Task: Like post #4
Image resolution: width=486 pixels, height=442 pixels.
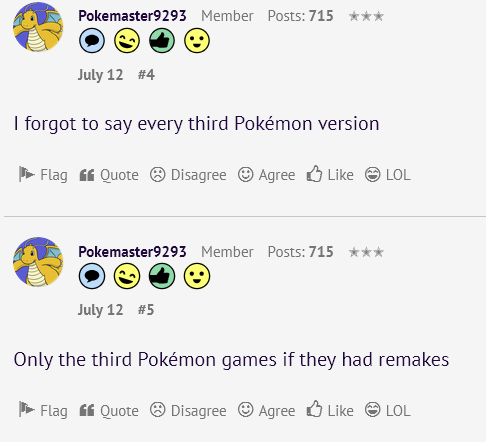Action: click(330, 174)
